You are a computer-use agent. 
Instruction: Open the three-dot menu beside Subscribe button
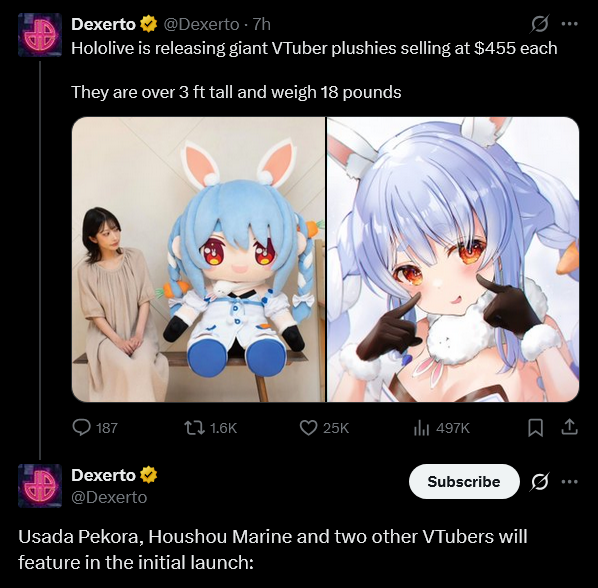point(570,482)
